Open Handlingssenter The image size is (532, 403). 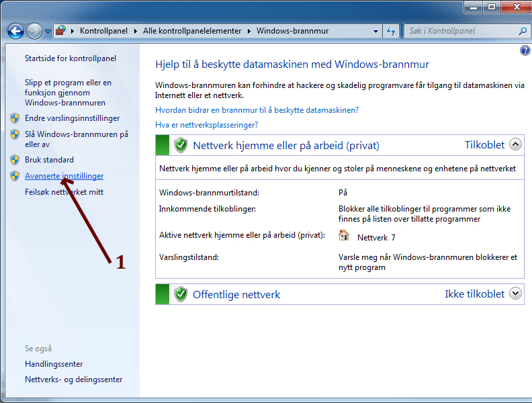[x=54, y=364]
